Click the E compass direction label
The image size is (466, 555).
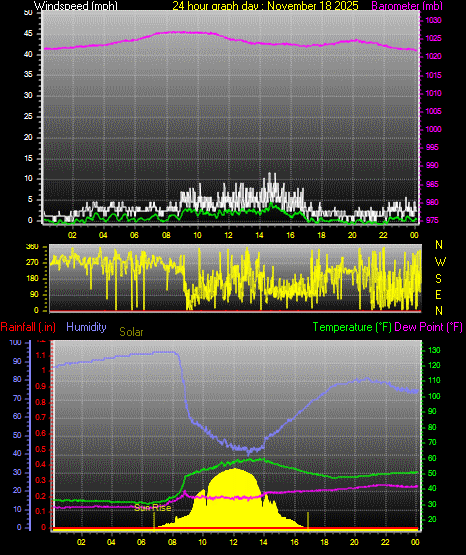[x=438, y=295]
